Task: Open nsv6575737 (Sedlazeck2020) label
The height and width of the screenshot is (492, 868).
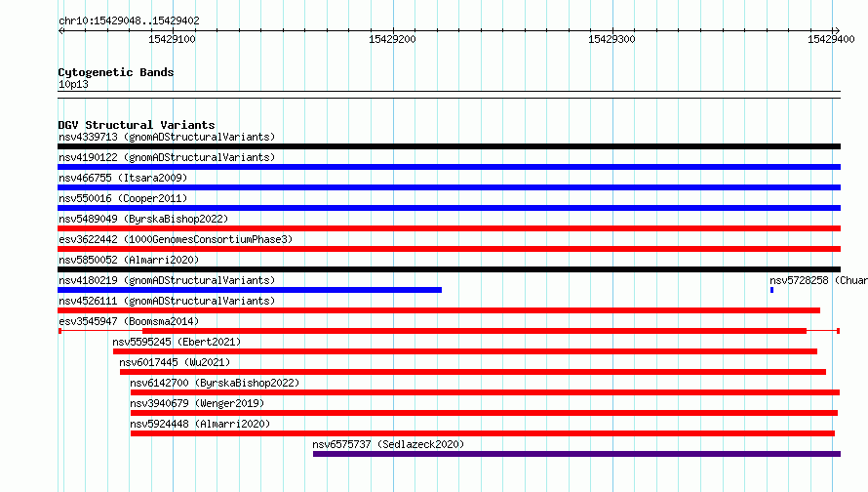Action: pyautogui.click(x=388, y=444)
